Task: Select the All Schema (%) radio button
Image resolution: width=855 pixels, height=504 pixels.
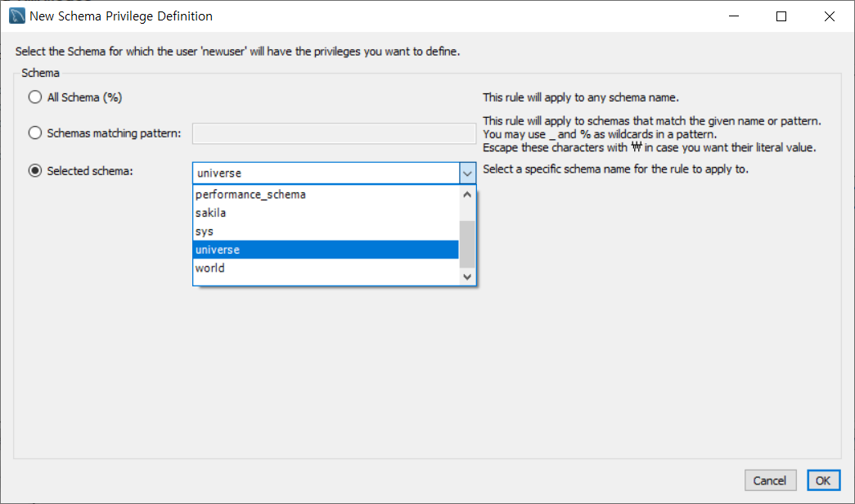Action: point(35,97)
